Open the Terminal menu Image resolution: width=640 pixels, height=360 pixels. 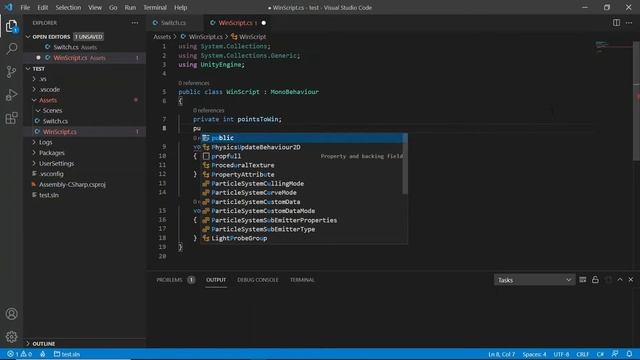(x=155, y=7)
